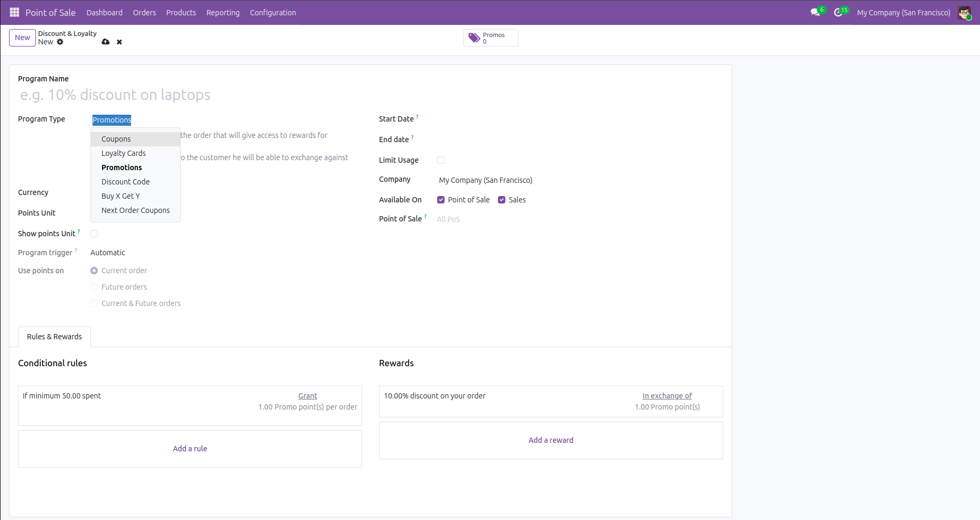Open the user avatar menu

point(964,12)
